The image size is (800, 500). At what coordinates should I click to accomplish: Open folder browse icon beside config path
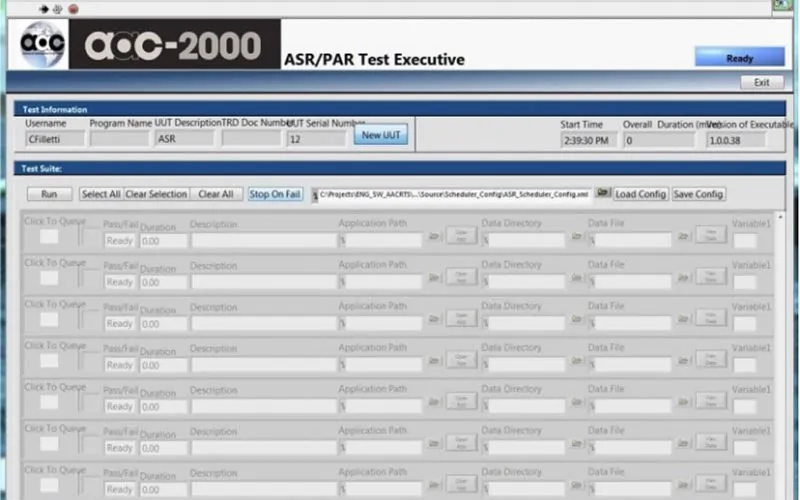tap(603, 192)
